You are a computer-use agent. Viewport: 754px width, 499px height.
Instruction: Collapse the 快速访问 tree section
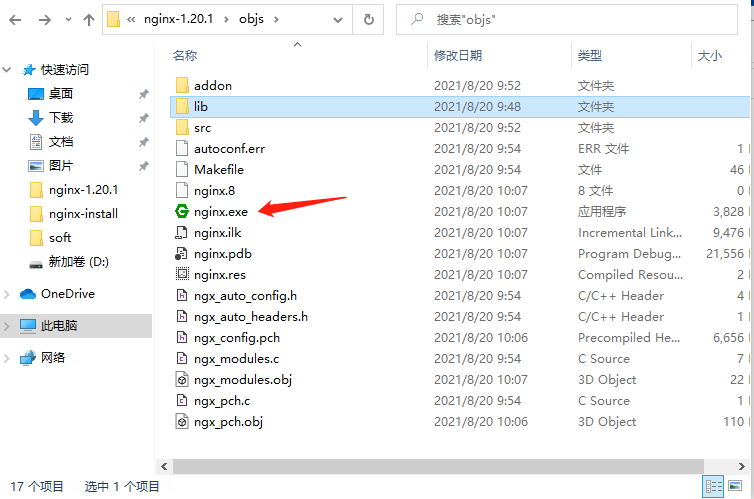[7, 70]
